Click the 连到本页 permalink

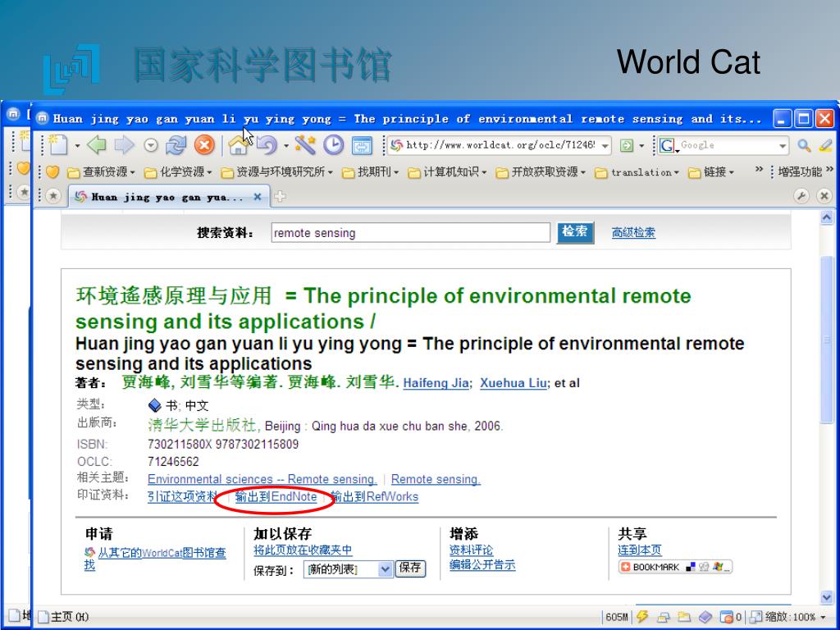click(x=640, y=550)
